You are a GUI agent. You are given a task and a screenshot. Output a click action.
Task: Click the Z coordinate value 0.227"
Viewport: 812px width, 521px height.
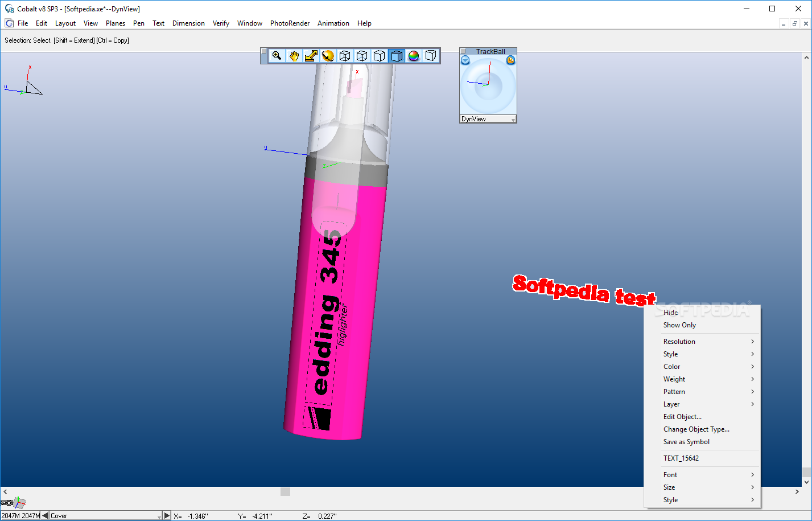(327, 516)
